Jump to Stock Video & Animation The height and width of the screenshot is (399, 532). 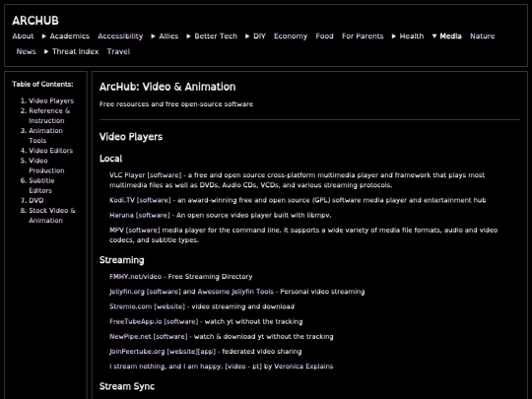tap(52, 216)
